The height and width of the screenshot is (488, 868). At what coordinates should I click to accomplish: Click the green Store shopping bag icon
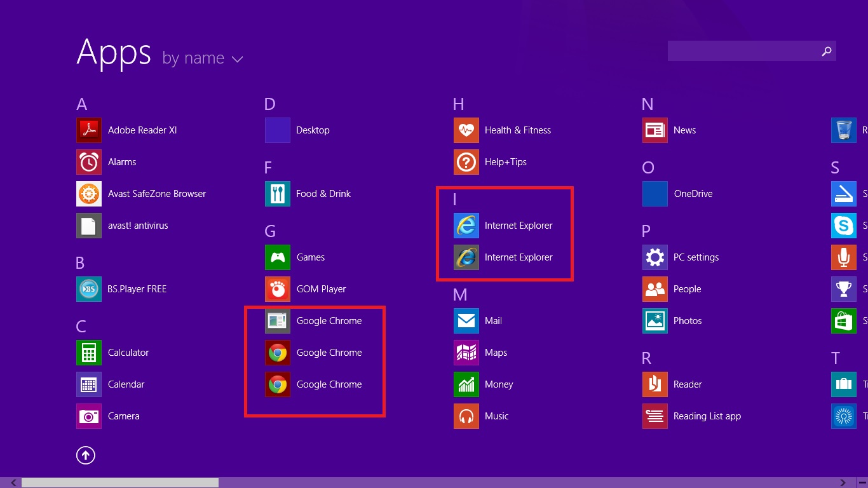[x=844, y=321]
